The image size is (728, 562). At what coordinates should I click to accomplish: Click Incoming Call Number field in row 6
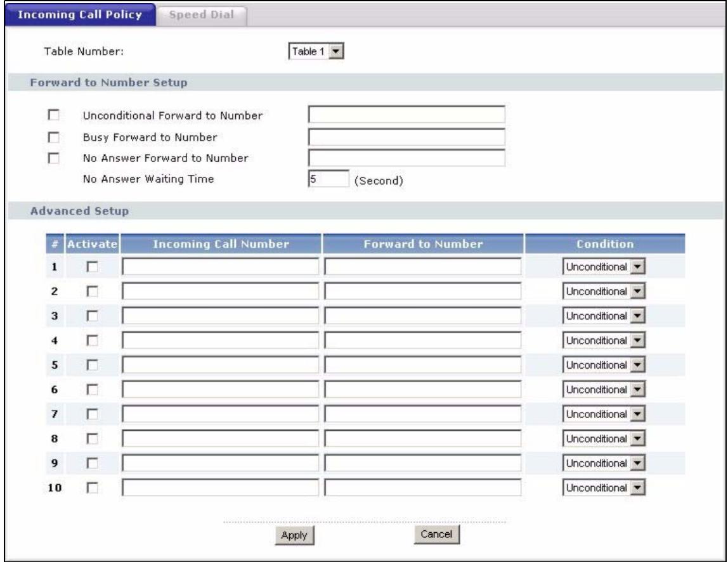[x=221, y=390]
